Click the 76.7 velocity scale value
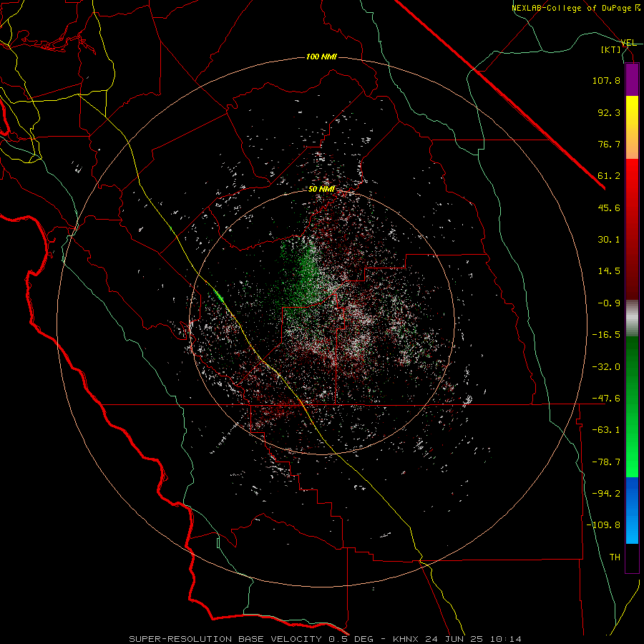Screen dimensions: 644x644 click(x=609, y=144)
